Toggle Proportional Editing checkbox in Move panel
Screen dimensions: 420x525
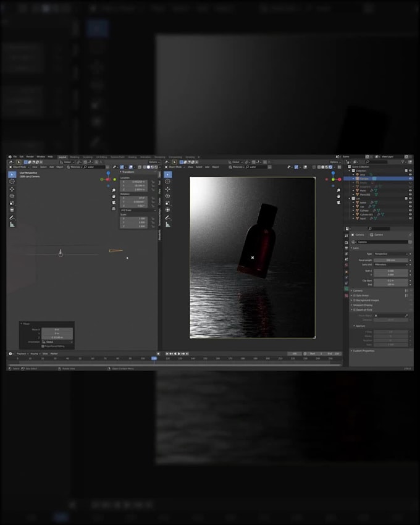[43, 346]
